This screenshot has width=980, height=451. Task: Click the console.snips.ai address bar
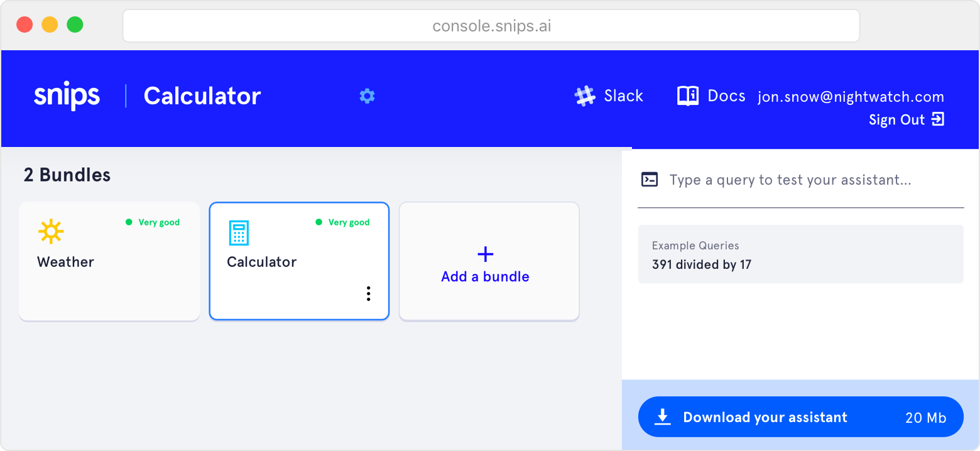point(491,26)
